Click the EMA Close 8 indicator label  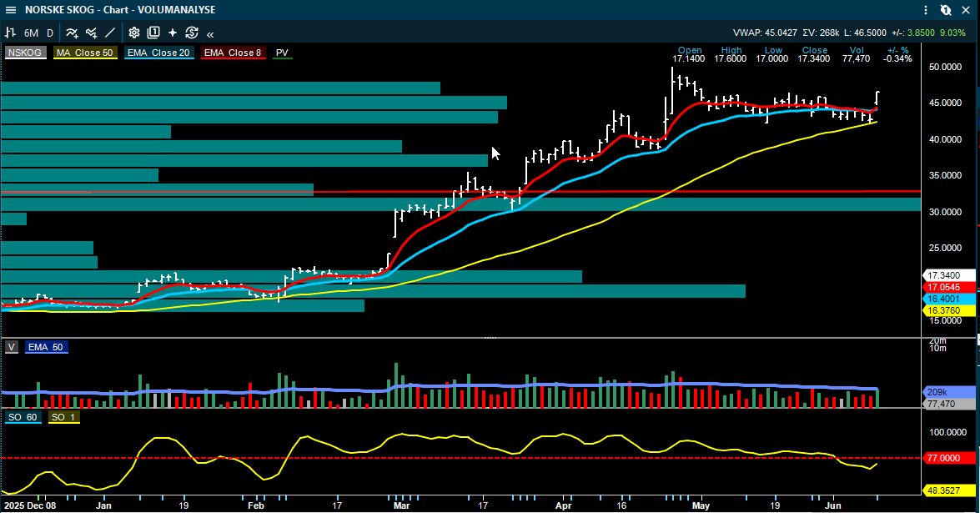tap(234, 53)
